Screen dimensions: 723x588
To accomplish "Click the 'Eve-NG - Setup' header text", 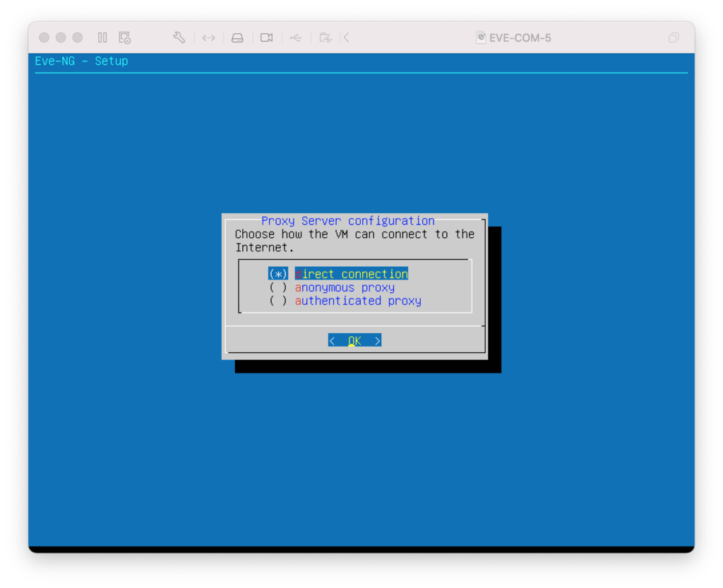I will [x=82, y=61].
